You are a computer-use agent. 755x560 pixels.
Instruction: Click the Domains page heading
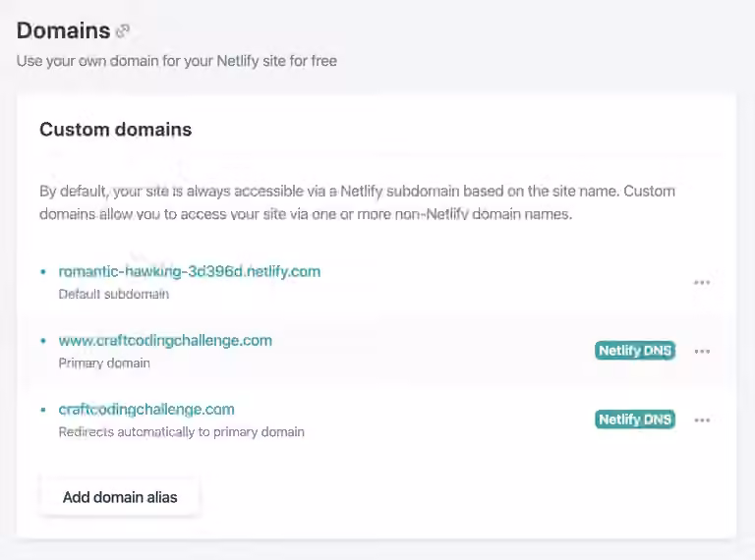click(x=64, y=30)
